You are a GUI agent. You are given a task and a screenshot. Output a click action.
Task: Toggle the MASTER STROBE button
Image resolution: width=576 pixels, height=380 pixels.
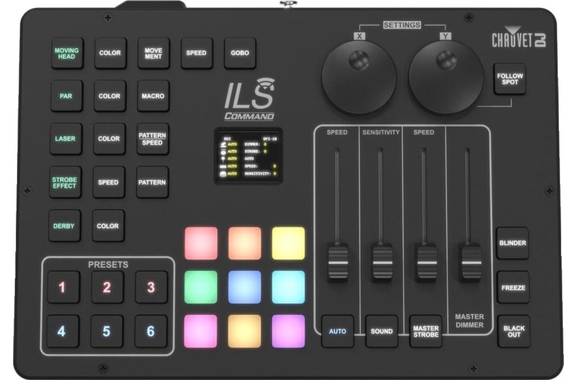pyautogui.click(x=426, y=331)
